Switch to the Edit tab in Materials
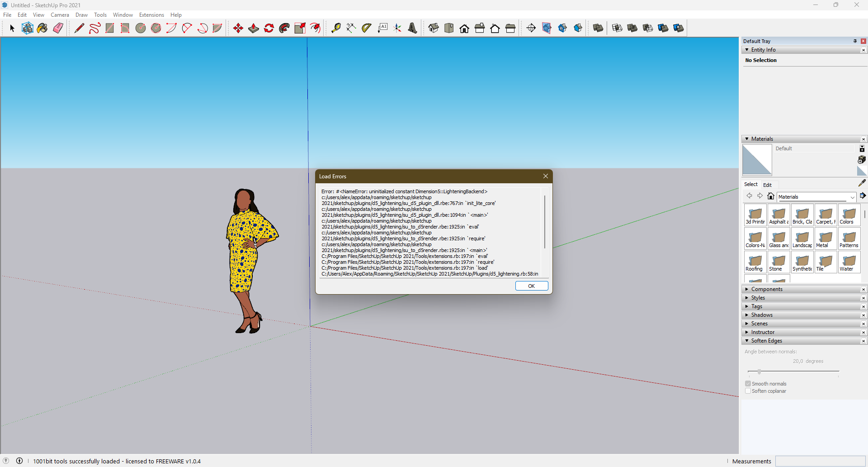 coord(768,185)
